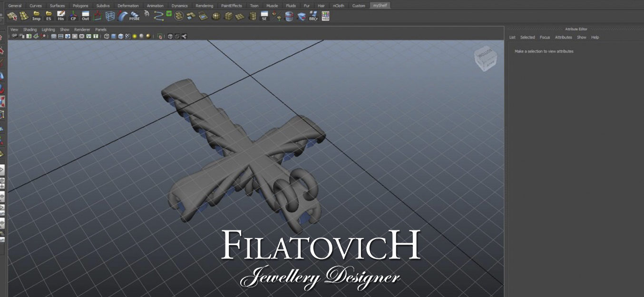Click the first shelf icon with red cursor

point(12,16)
